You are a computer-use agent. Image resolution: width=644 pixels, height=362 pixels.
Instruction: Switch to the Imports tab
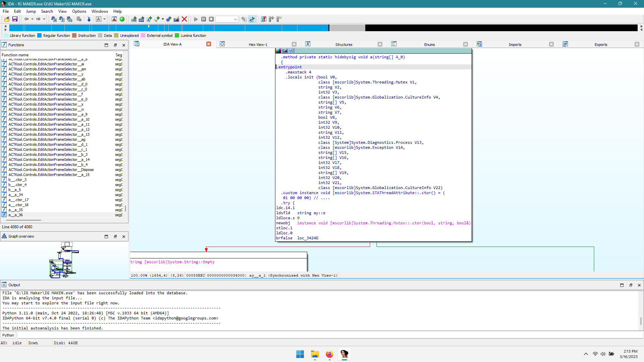coord(515,44)
